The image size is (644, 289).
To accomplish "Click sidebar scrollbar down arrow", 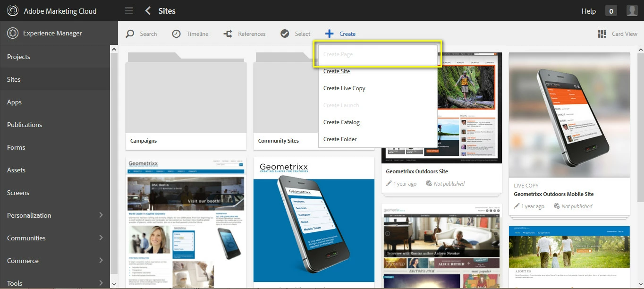I will (114, 284).
